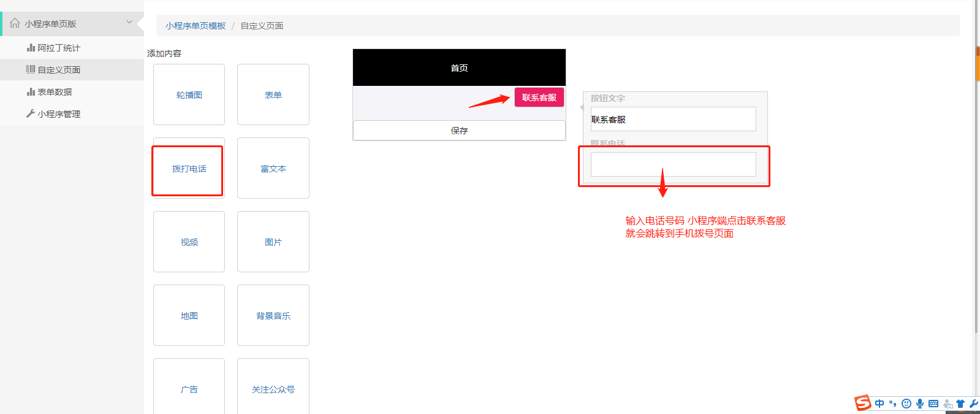Click the pink 联系客服 button in preview

click(x=539, y=98)
